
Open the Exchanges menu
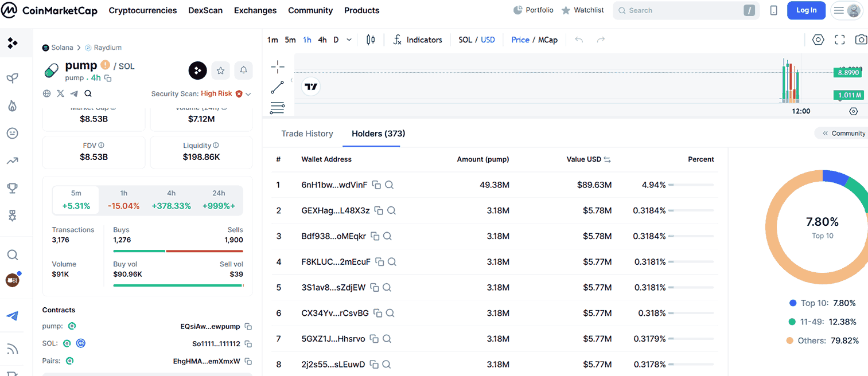click(x=255, y=10)
